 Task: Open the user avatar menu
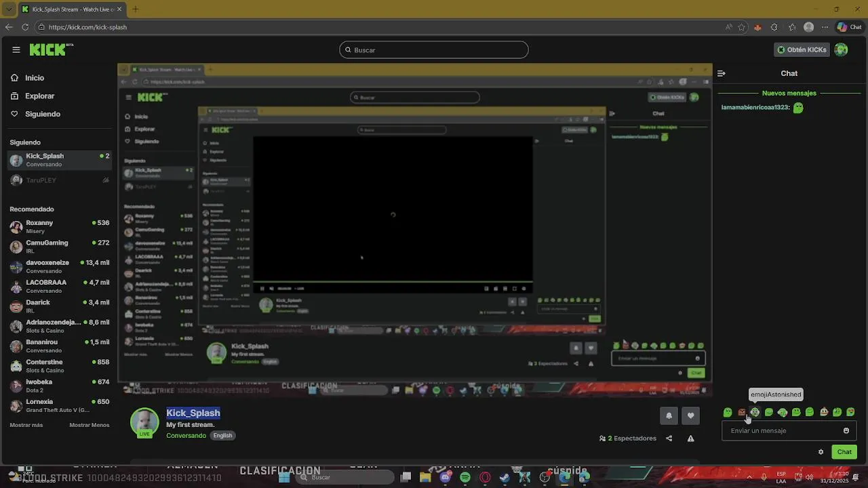842,49
